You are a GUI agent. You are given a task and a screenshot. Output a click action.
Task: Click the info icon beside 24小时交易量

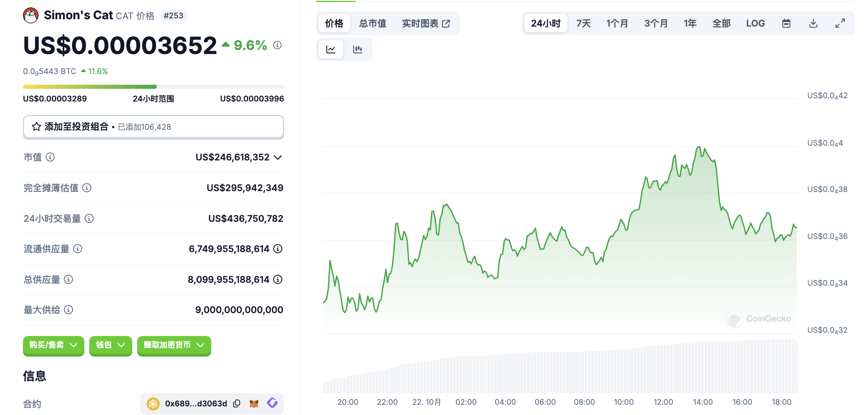89,219
